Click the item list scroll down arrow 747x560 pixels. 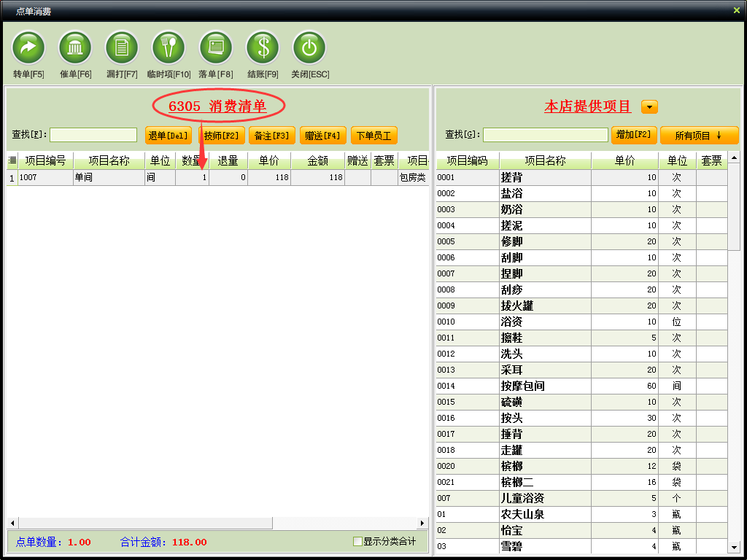point(734,547)
